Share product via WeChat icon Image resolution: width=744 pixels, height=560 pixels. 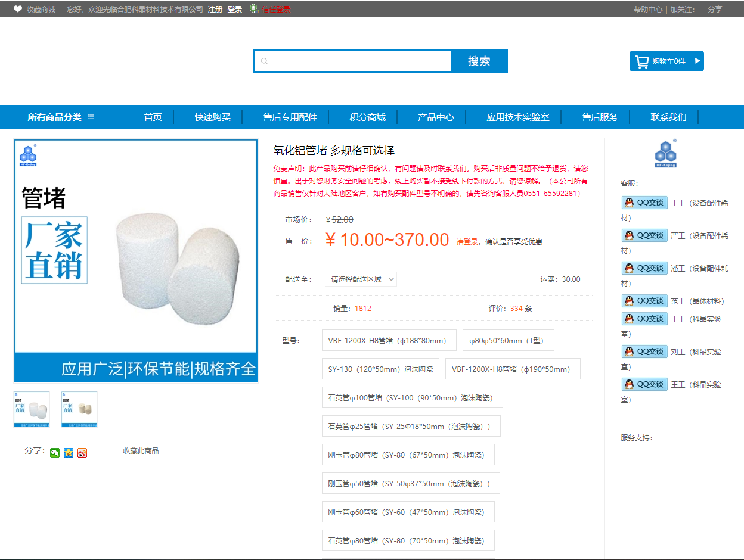[55, 453]
